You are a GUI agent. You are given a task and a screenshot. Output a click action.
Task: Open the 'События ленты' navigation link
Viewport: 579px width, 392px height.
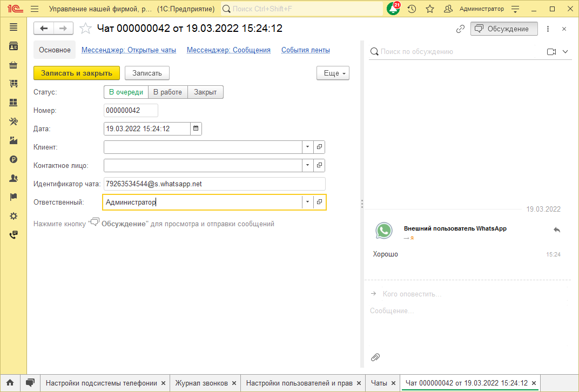(x=305, y=50)
